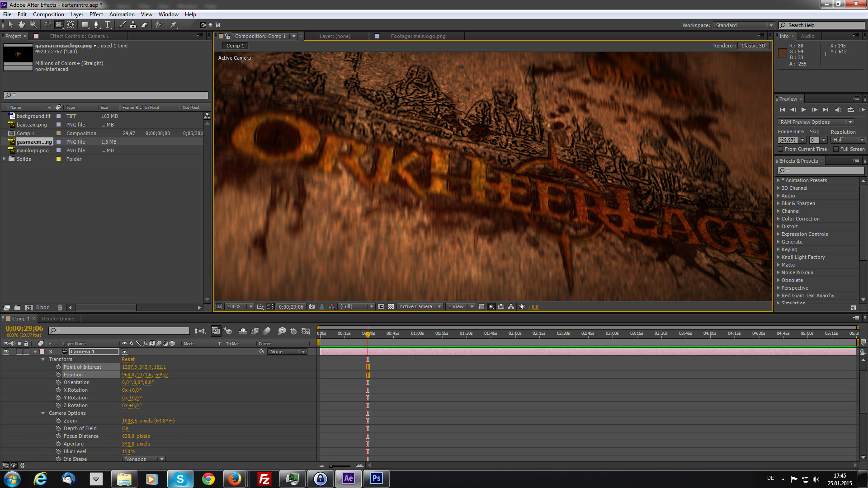Click the Take Snapshot camera icon

[311, 307]
